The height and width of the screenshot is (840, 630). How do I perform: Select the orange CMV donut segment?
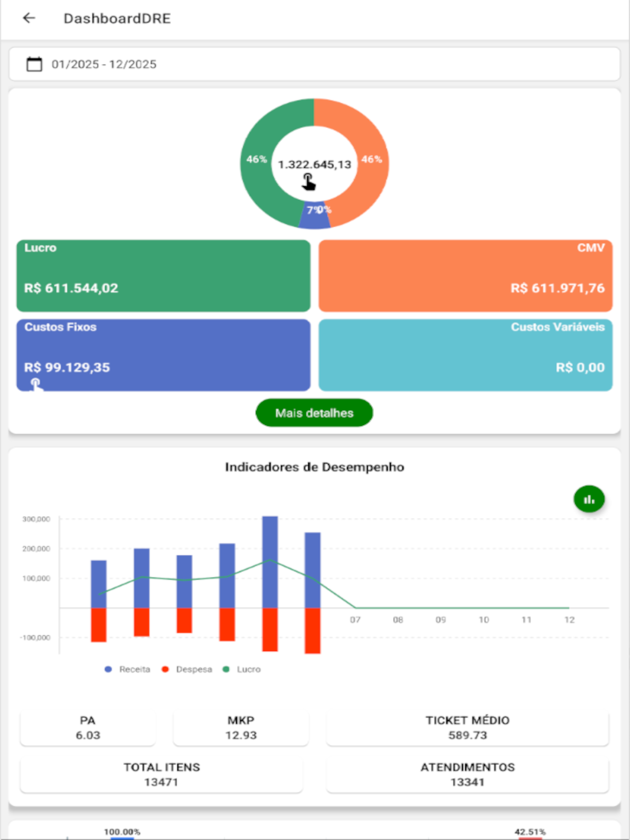tap(373, 160)
